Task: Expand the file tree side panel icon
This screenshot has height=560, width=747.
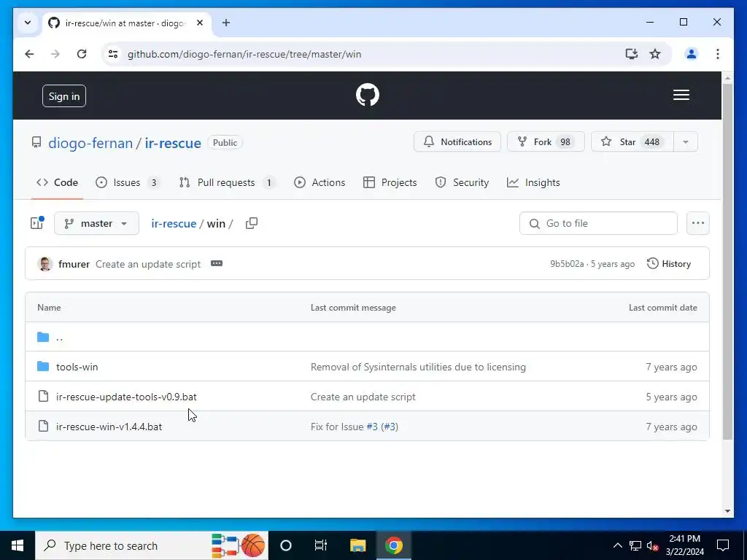Action: click(37, 223)
